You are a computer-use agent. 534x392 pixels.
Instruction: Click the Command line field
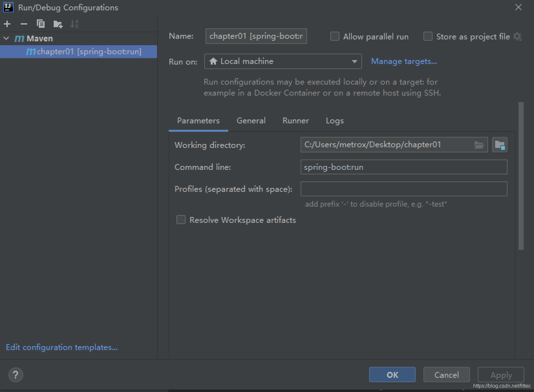[404, 167]
